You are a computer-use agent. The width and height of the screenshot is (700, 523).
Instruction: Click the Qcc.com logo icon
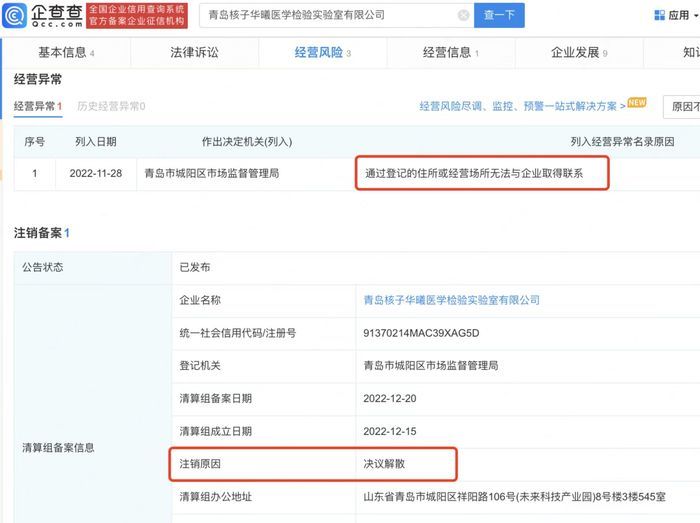(15, 15)
